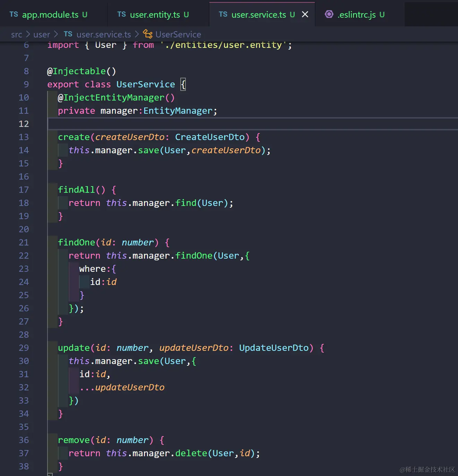Viewport: 458px width, 476px height.
Task: Click line number 9 in the gutter
Action: (26, 84)
